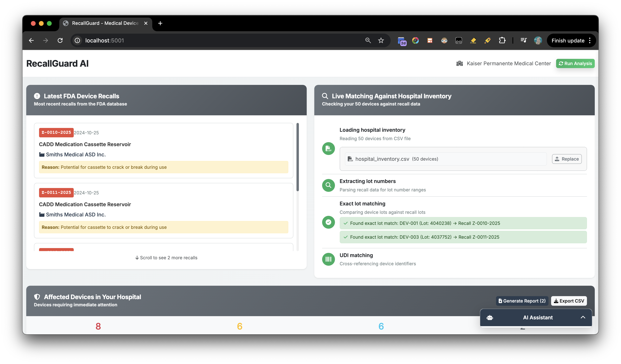Open the browser extensions puzzle icon
Screen dimensions: 621x364
tap(502, 40)
